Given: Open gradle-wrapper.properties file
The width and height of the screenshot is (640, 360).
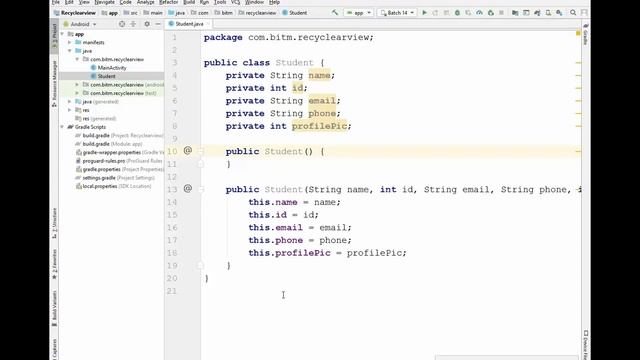Looking at the screenshot, I should (x=120, y=152).
